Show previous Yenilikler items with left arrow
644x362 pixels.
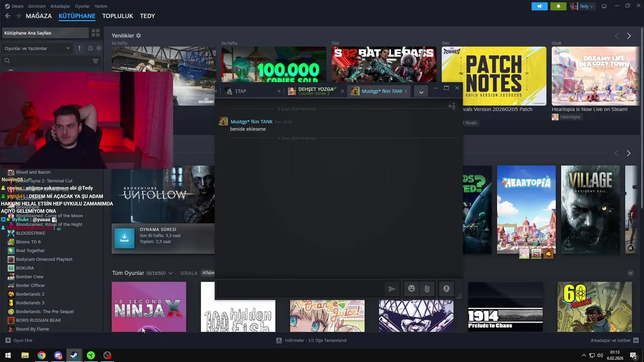pos(617,36)
